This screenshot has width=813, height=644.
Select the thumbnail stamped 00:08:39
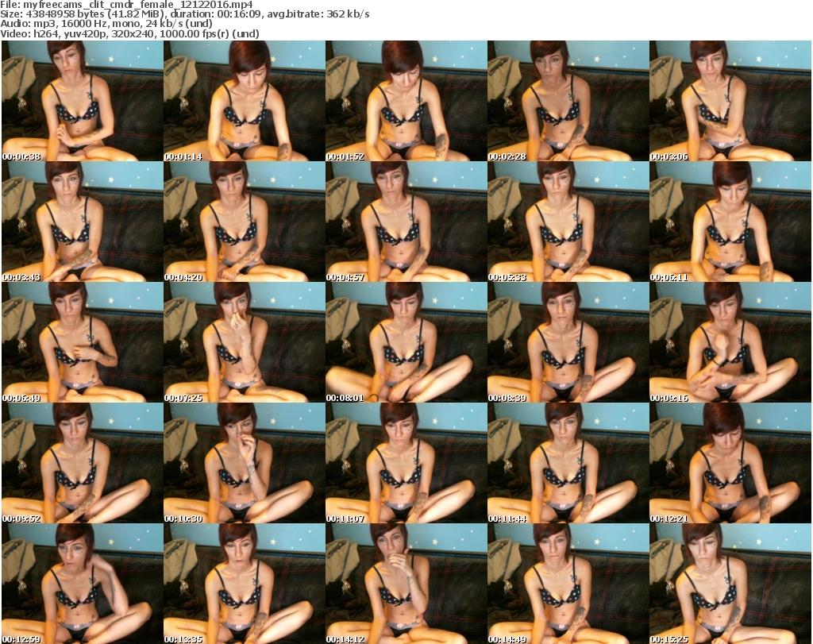(568, 343)
